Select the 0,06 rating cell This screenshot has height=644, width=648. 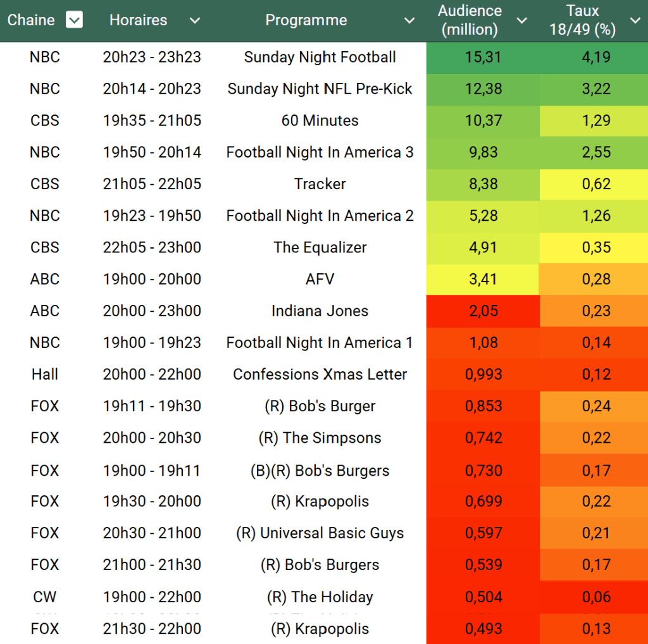pyautogui.click(x=595, y=597)
